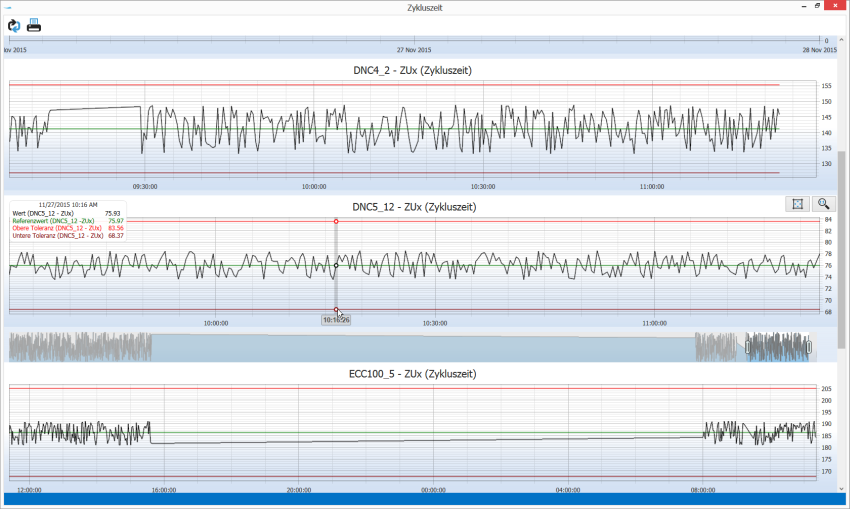Click the reference value marker on crosshair
This screenshot has width=850, height=509.
(336, 266)
